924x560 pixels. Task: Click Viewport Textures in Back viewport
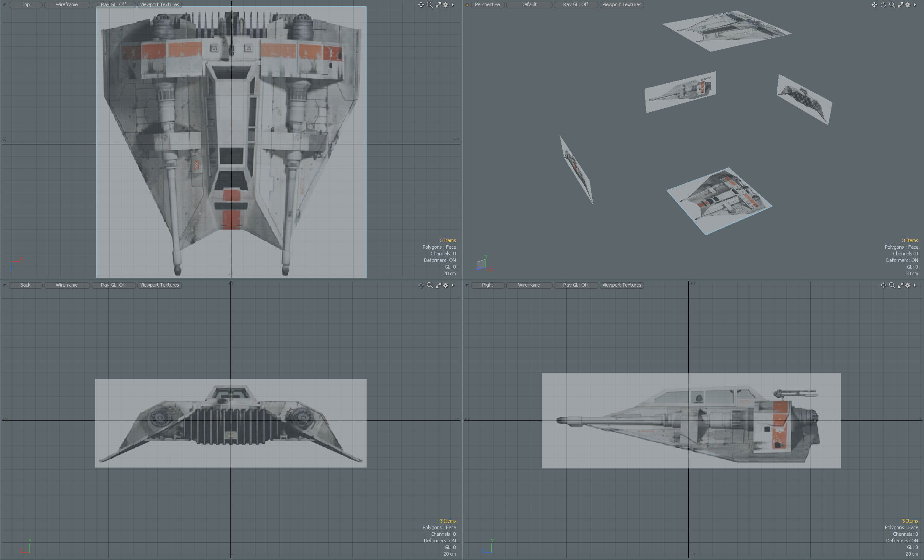(x=160, y=285)
